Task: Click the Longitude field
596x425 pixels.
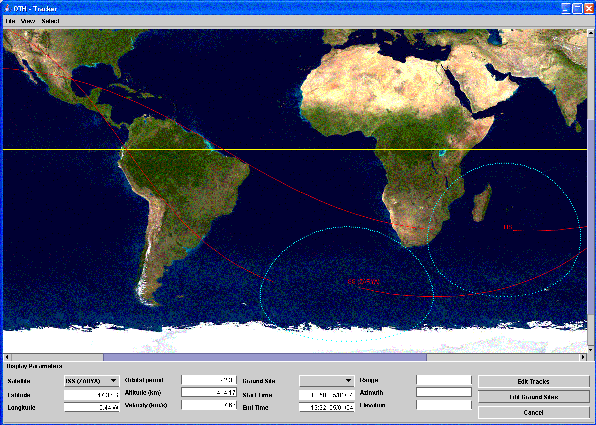Action: pyautogui.click(x=91, y=407)
